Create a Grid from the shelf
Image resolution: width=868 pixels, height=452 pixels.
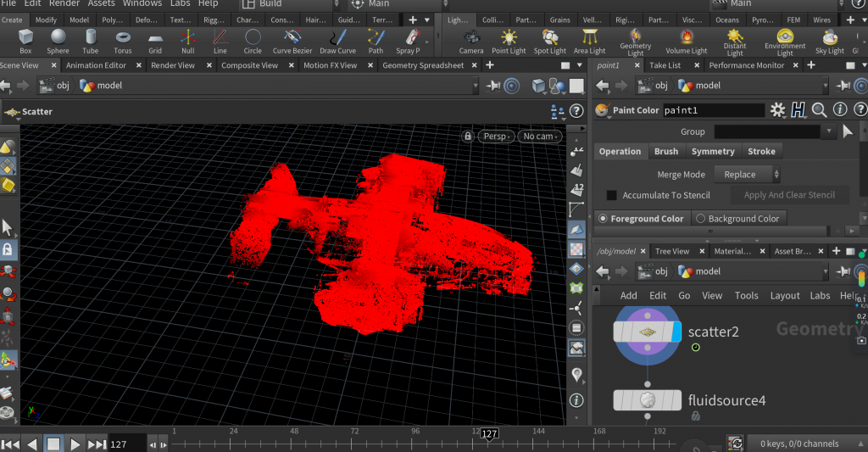155,42
